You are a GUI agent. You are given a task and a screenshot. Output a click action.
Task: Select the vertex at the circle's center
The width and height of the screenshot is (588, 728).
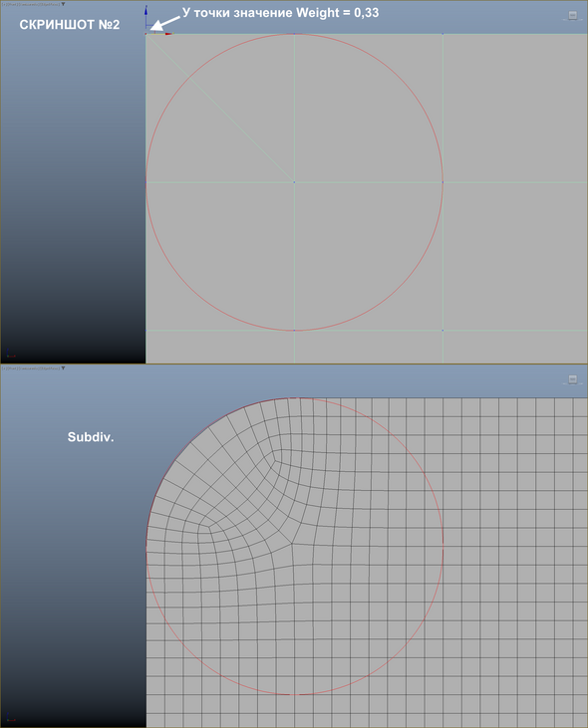tap(294, 182)
